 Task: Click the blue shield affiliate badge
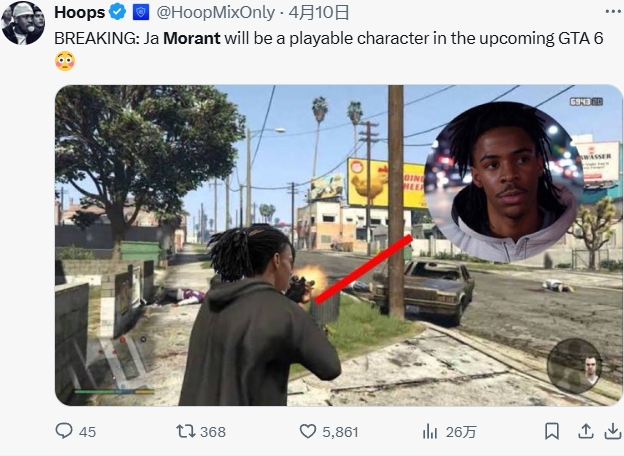coord(140,13)
